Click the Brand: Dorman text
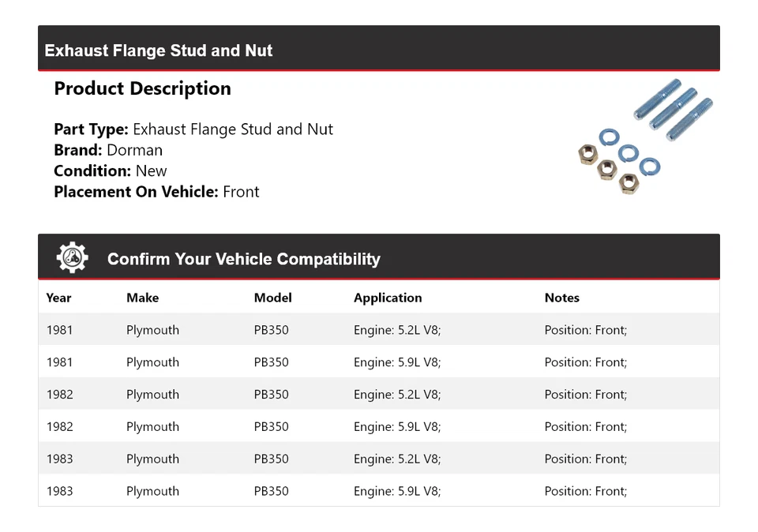The height and width of the screenshot is (532, 758). point(108,150)
